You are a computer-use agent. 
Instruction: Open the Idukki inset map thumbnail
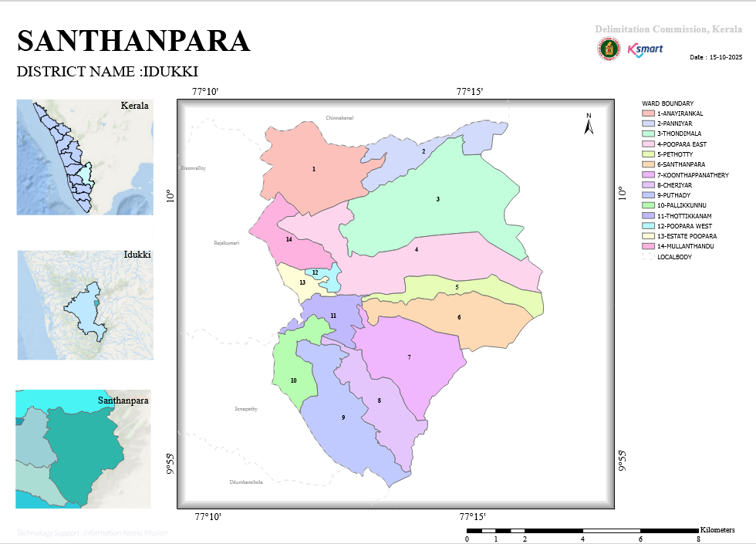click(x=86, y=305)
